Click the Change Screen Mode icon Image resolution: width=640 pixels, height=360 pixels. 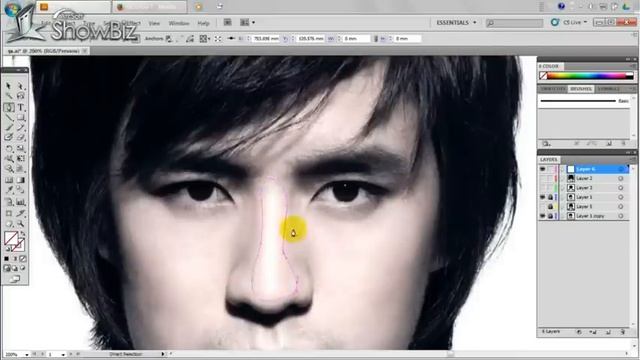pyautogui.click(x=15, y=279)
